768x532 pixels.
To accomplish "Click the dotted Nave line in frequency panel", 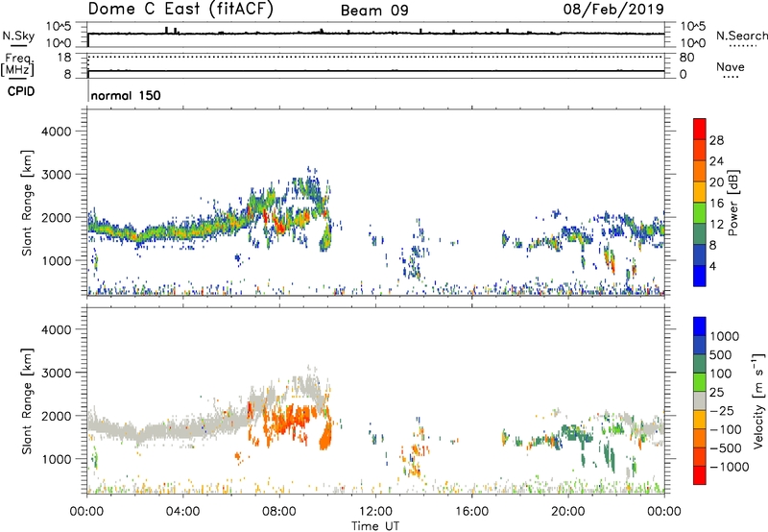I will point(375,57).
